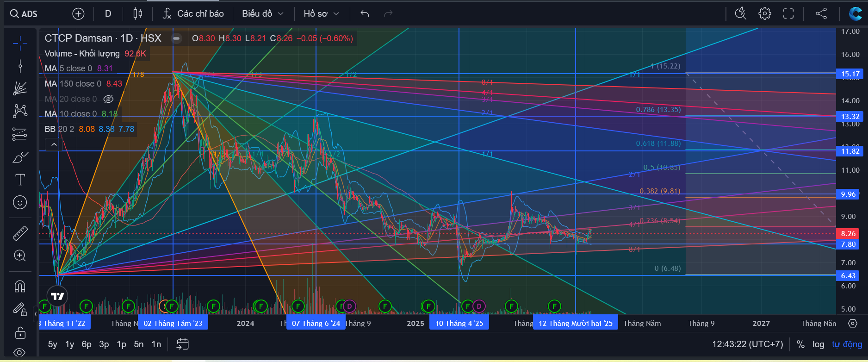Click the 12 Tháng Mười hai '25 date label
Screen dimensions: 868x362
click(576, 323)
